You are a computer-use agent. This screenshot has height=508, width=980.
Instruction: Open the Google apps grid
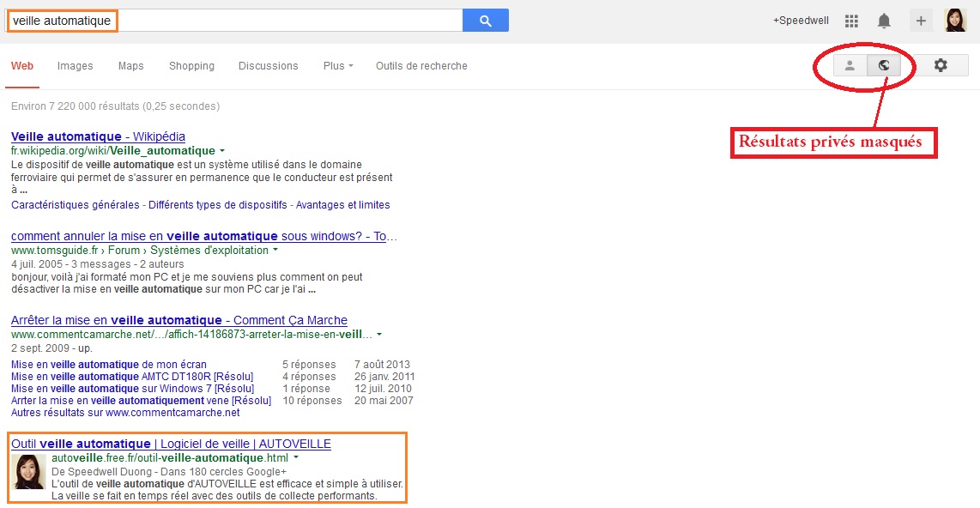click(x=851, y=21)
